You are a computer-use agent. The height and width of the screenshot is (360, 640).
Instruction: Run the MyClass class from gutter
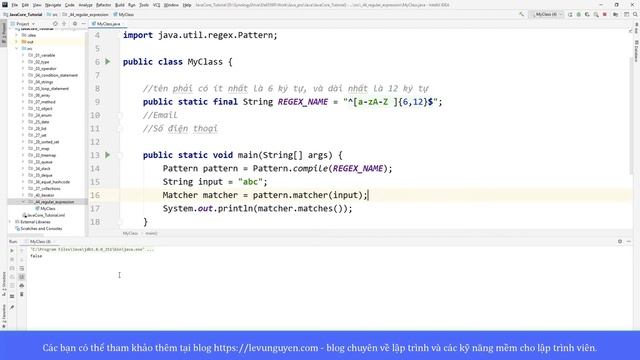pos(108,62)
